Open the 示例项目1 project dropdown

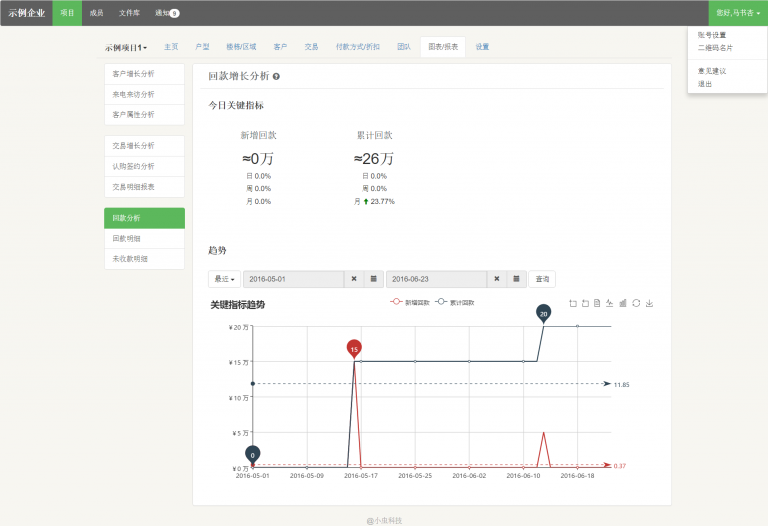pyautogui.click(x=126, y=47)
